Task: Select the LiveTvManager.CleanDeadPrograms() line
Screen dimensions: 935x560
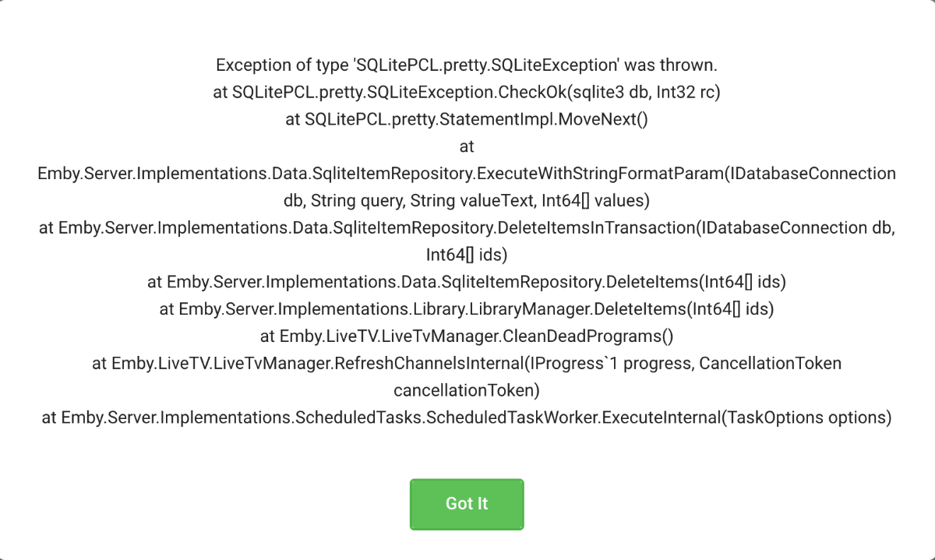Action: point(467,336)
